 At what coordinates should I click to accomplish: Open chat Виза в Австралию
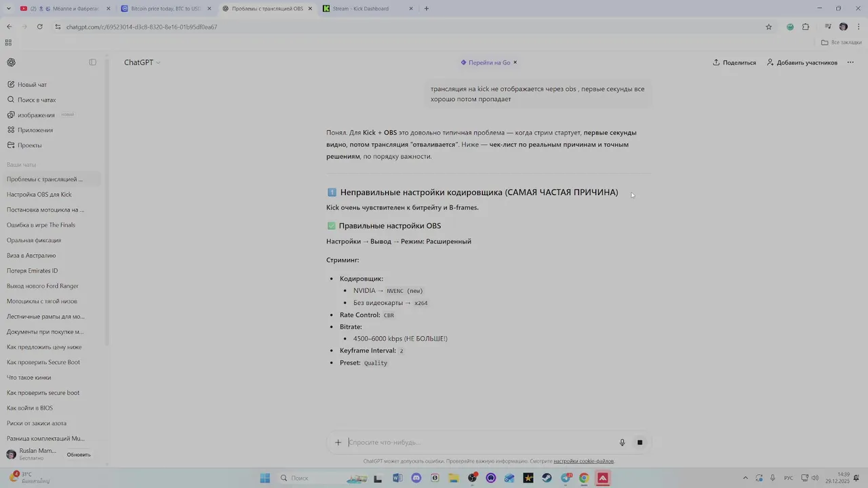[52, 256]
